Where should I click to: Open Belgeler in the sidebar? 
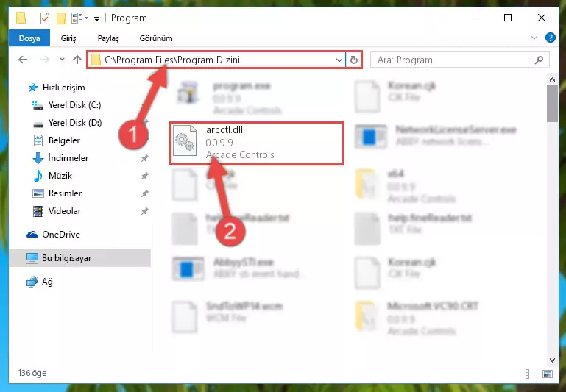[x=64, y=140]
